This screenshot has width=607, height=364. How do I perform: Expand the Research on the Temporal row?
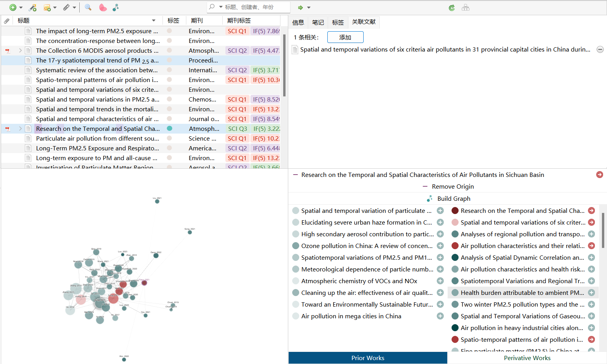click(20, 128)
